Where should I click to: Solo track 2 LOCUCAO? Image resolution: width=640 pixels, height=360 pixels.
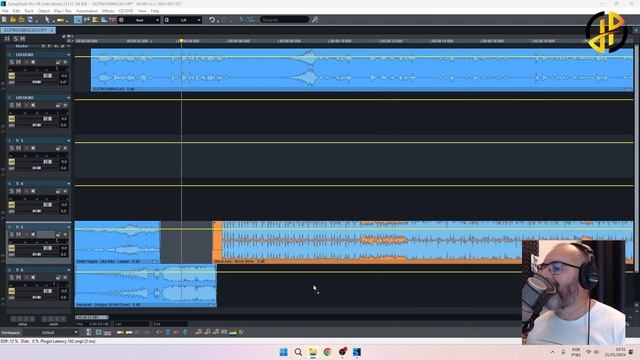pos(11,105)
